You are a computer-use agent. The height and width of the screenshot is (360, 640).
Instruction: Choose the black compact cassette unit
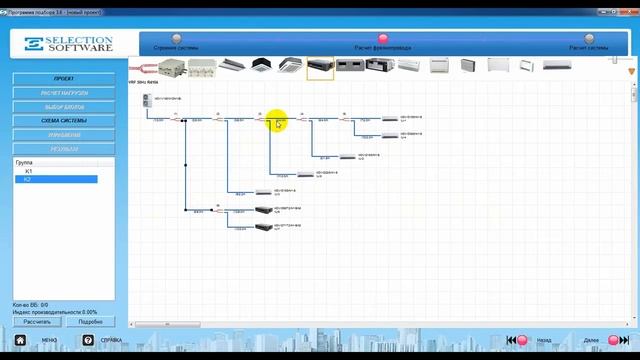(261, 65)
